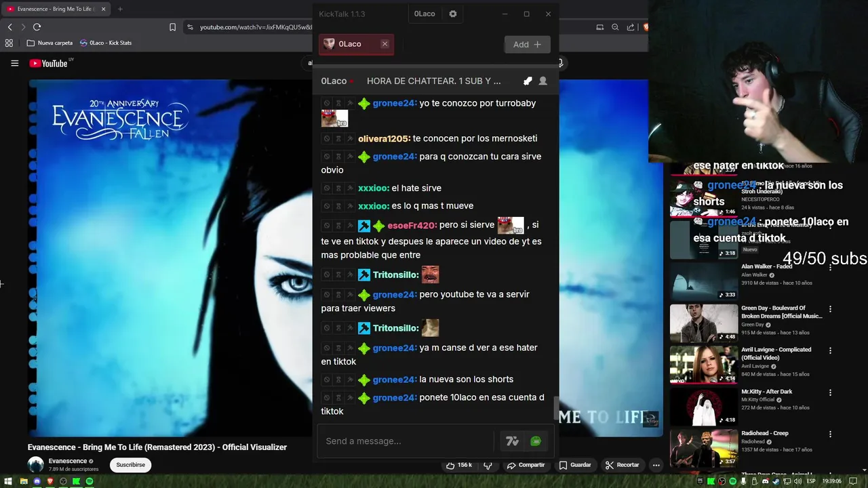
Task: Open Spotify from the taskbar
Action: point(89,481)
